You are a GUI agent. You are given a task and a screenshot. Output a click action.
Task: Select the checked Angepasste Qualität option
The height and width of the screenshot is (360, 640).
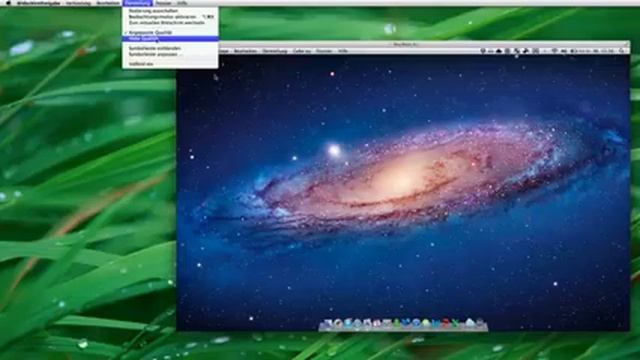(x=170, y=32)
